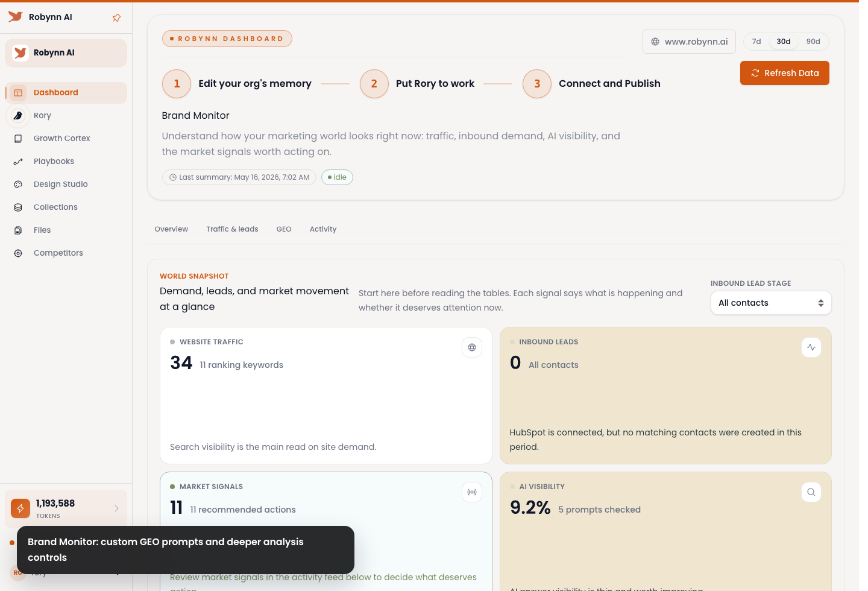Screen dimensions: 868x591
Task: Click the Robynn Dashboard badge
Action: (x=227, y=39)
